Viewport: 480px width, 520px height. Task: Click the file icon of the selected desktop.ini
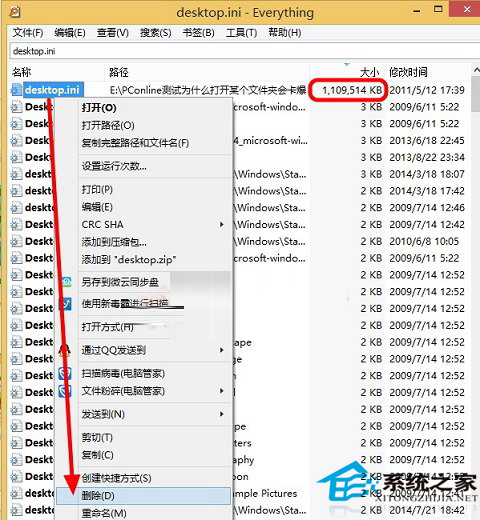pos(16,90)
